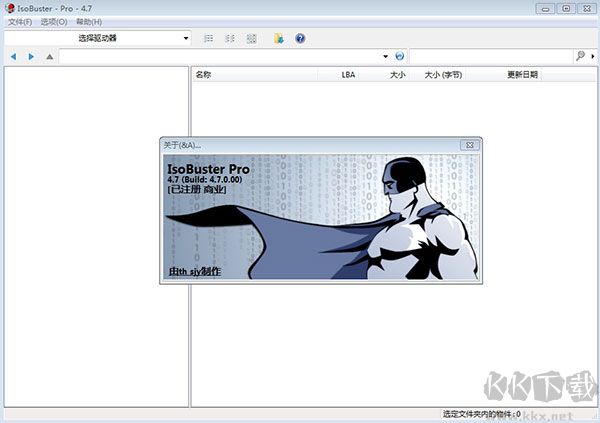Screen dimensions: 600x423
Task: Go up one level arrow
Action: point(49,57)
